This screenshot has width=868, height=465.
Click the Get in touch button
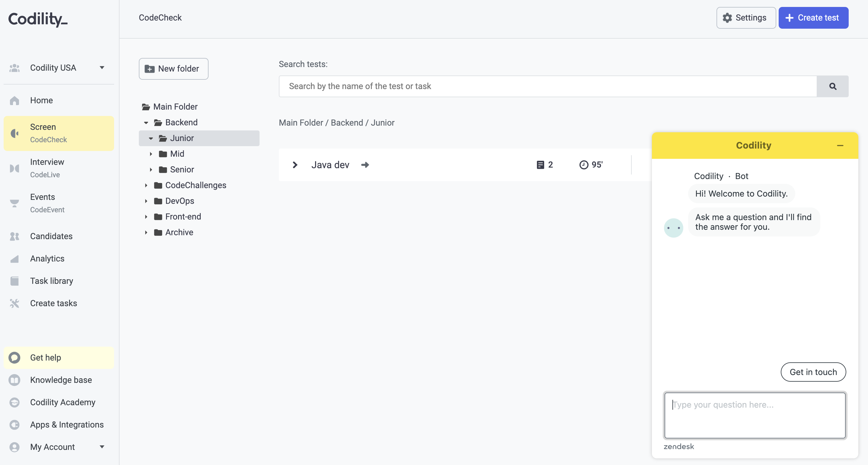pos(813,372)
